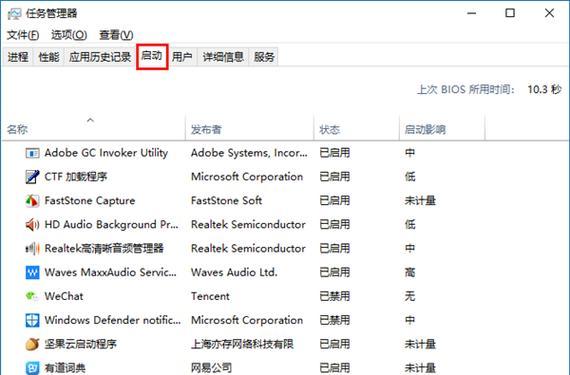Select the 有道词典 icon

[x=32, y=368]
